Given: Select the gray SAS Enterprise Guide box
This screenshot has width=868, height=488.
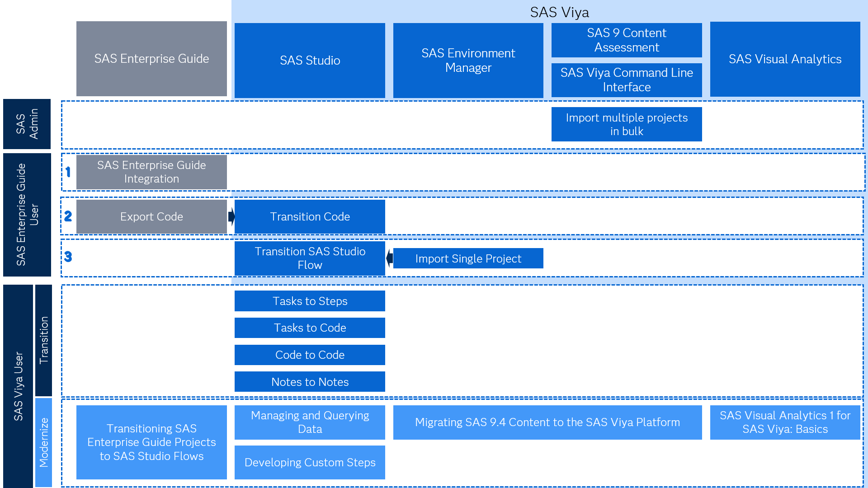Looking at the screenshot, I should click(x=151, y=59).
